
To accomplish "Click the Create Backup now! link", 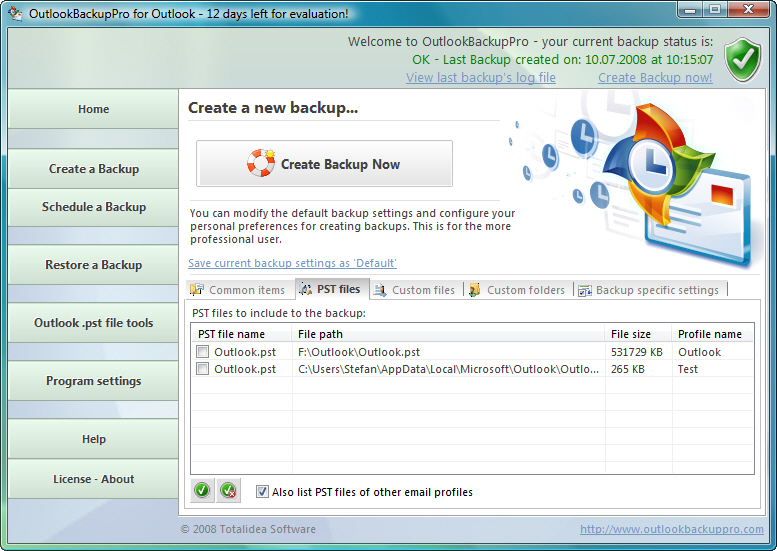I will (x=655, y=78).
